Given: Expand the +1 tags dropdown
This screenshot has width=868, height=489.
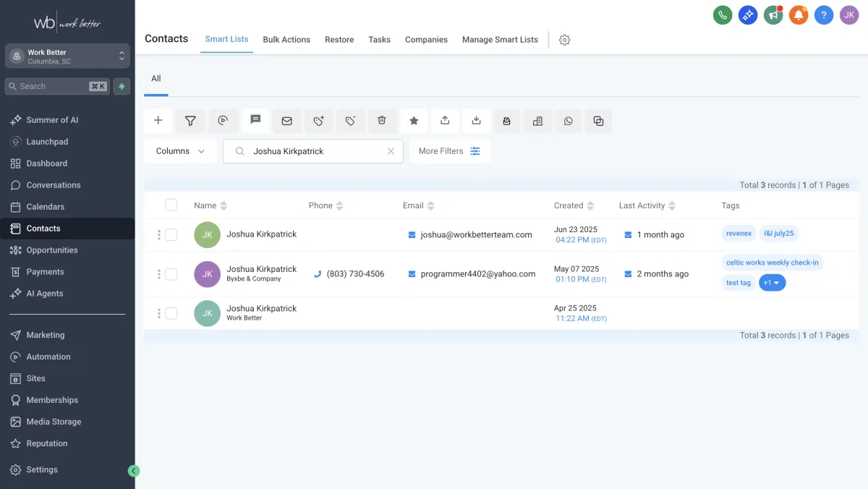Looking at the screenshot, I should point(772,283).
